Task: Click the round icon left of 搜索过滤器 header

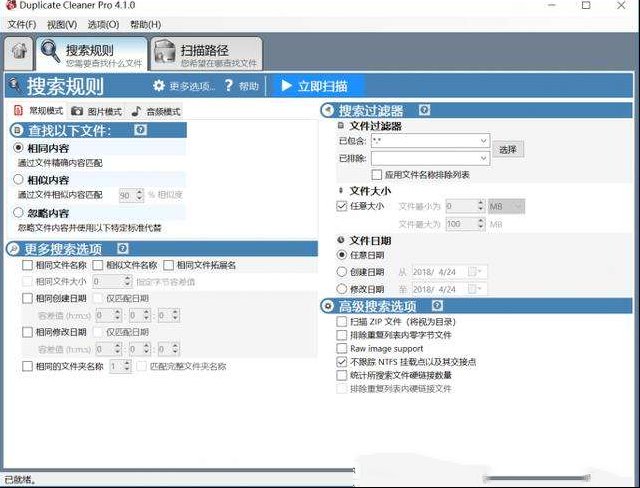Action: (328, 110)
